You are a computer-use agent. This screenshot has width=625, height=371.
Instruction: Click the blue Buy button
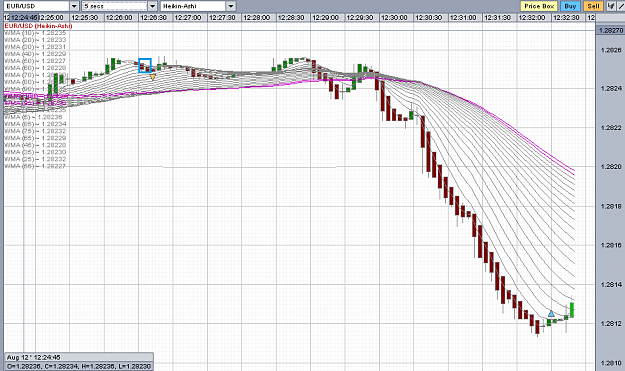pyautogui.click(x=570, y=6)
